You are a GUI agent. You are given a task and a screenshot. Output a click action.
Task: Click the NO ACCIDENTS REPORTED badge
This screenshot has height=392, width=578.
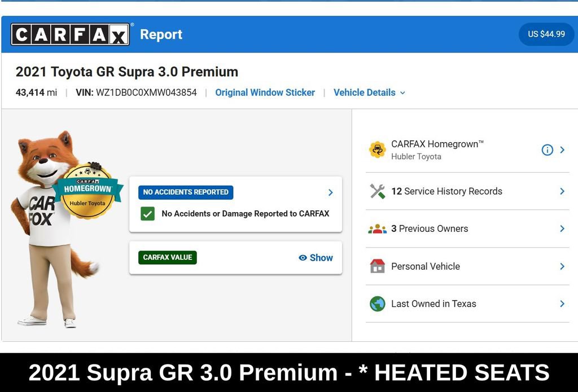(186, 192)
